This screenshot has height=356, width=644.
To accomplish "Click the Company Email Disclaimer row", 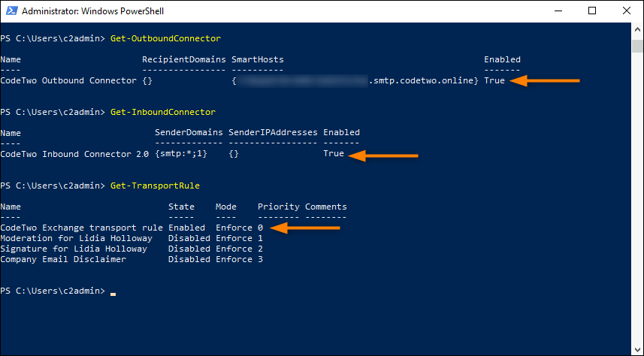I will [x=132, y=260].
